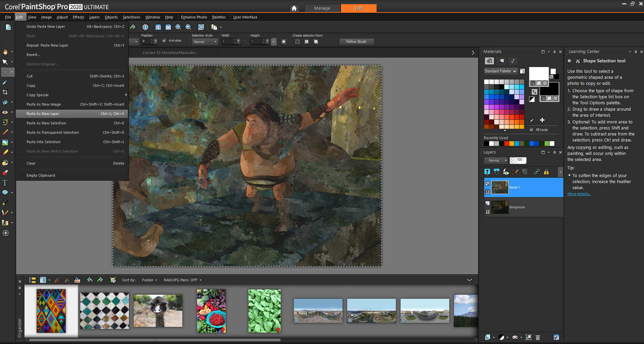Open the layer blend mode Normal dropdown
Screen dimensions: 644x344
tap(496, 161)
